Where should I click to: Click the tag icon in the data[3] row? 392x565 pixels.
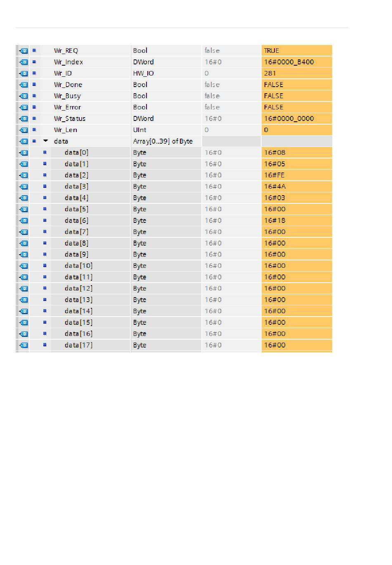24,187
